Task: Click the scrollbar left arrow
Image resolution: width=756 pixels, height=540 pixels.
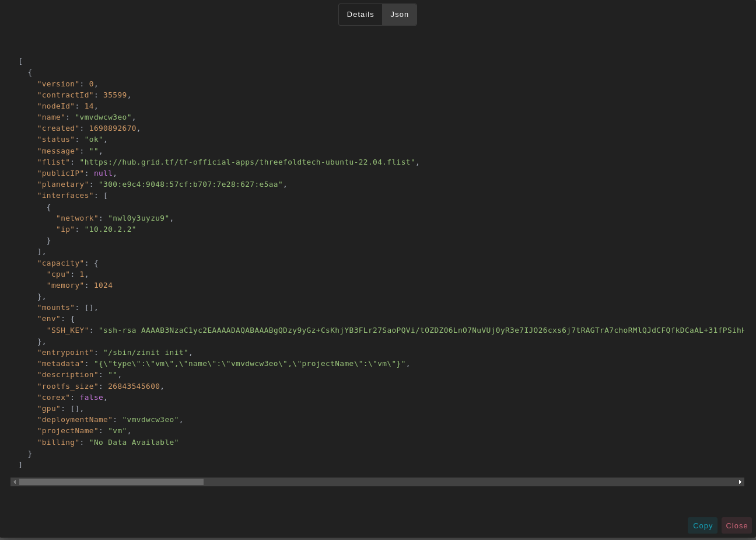Action: pyautogui.click(x=15, y=482)
